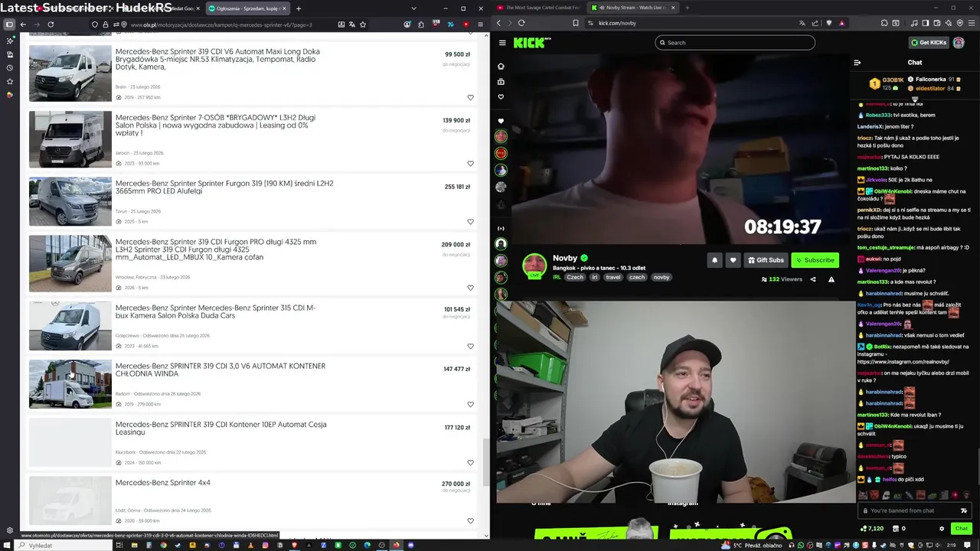
Task: Open the Mercedes-Benz Sprinter 4x4 listing
Action: [162, 483]
